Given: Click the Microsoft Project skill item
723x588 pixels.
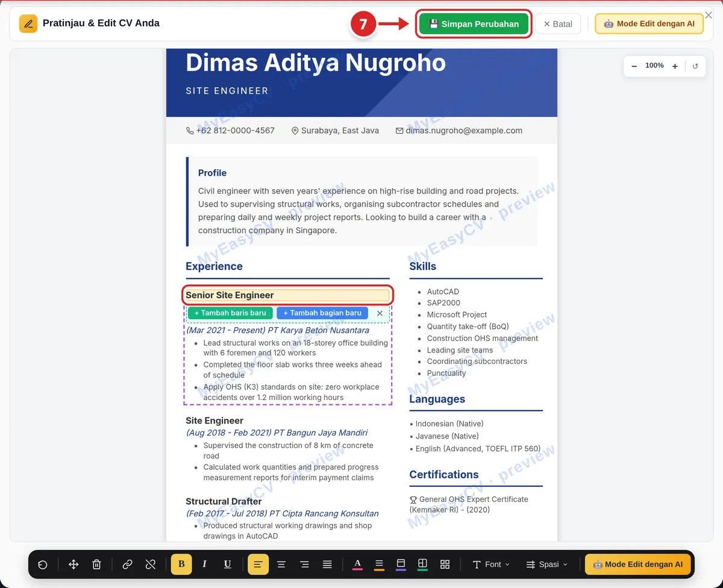Looking at the screenshot, I should (x=457, y=314).
